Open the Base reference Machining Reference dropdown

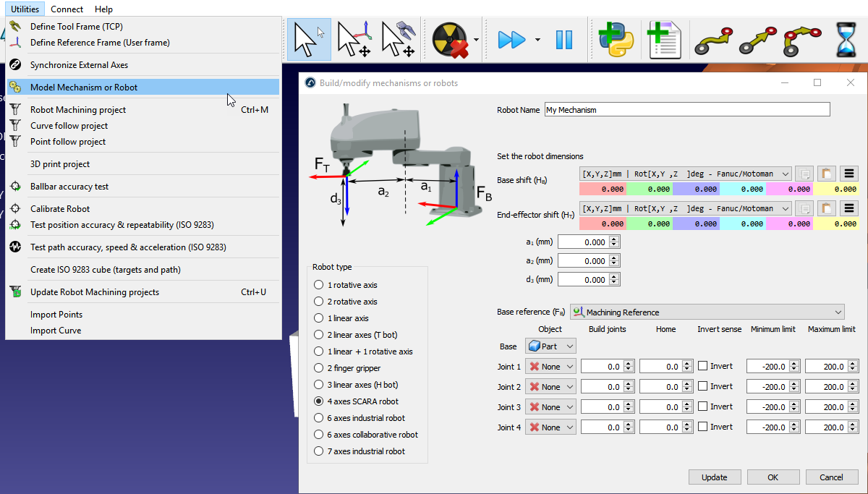[x=707, y=312]
